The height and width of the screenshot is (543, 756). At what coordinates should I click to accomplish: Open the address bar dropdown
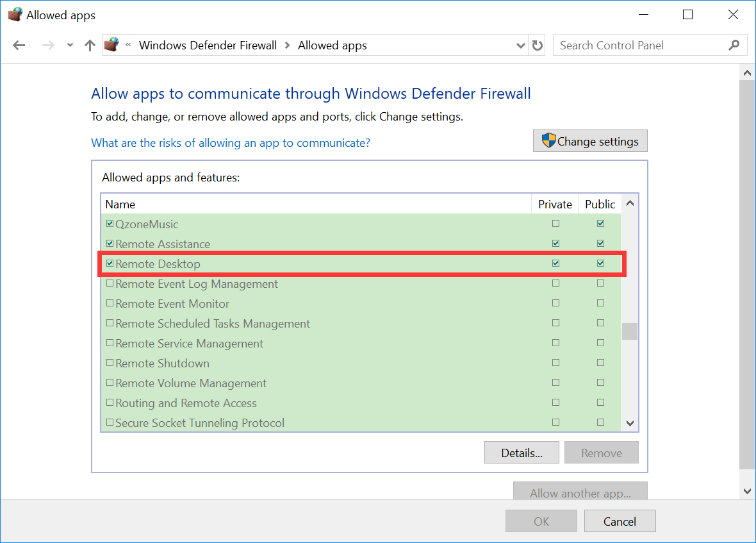520,45
